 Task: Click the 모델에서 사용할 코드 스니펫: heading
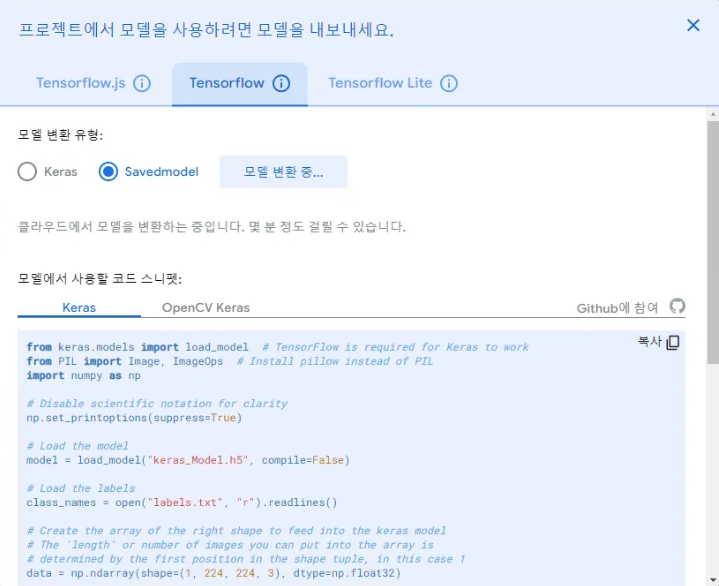tap(100, 278)
